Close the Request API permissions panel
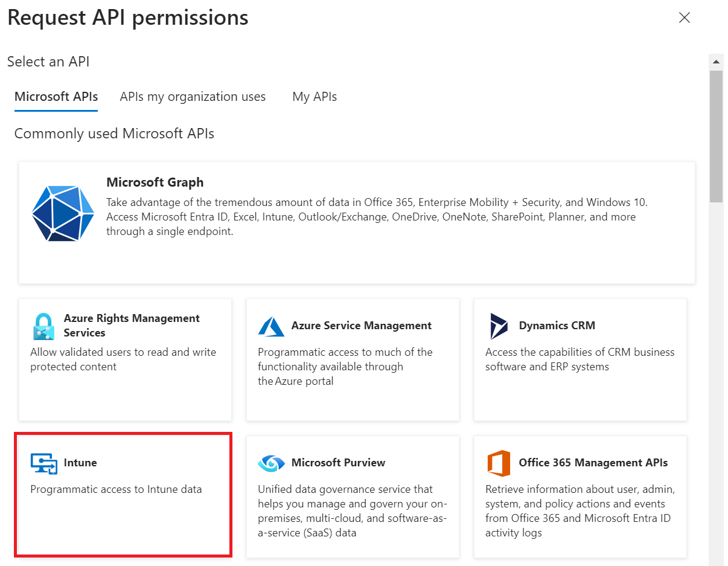The height and width of the screenshot is (566, 728). [x=684, y=18]
